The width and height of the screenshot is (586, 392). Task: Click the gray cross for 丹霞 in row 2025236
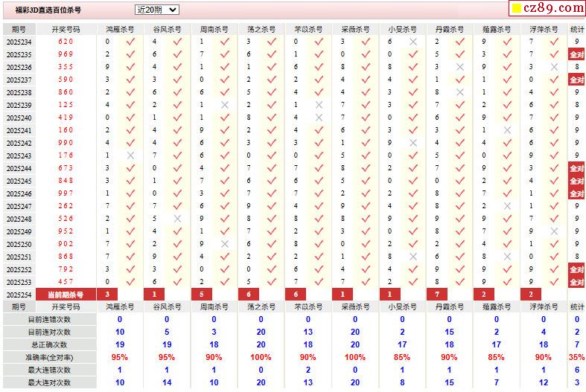460,67
